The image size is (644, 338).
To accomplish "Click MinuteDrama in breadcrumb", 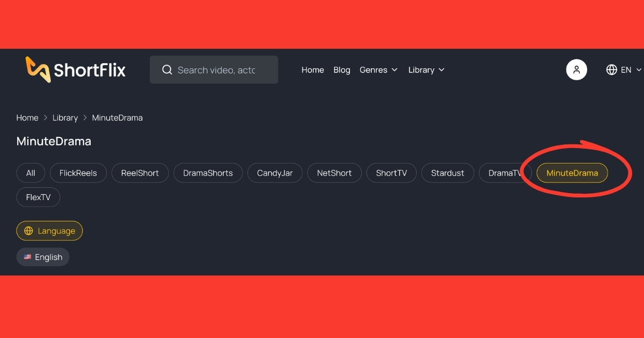I will point(117,117).
